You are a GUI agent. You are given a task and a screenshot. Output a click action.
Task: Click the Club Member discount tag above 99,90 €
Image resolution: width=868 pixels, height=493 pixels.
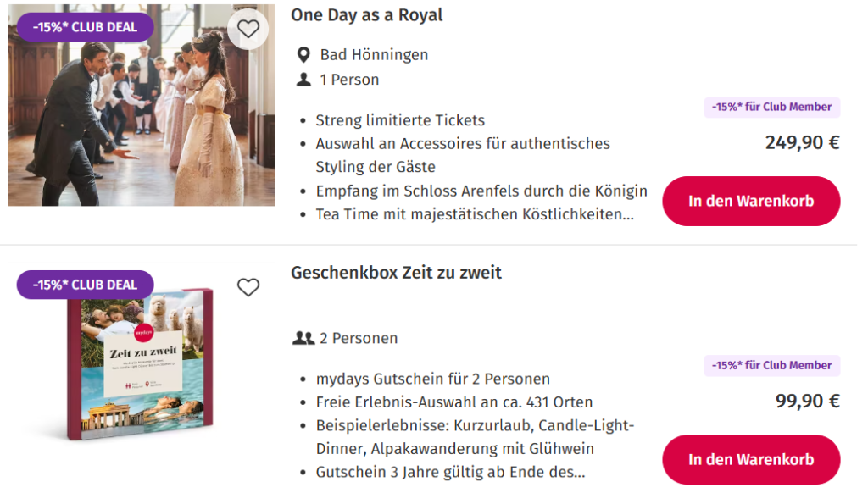tap(771, 366)
